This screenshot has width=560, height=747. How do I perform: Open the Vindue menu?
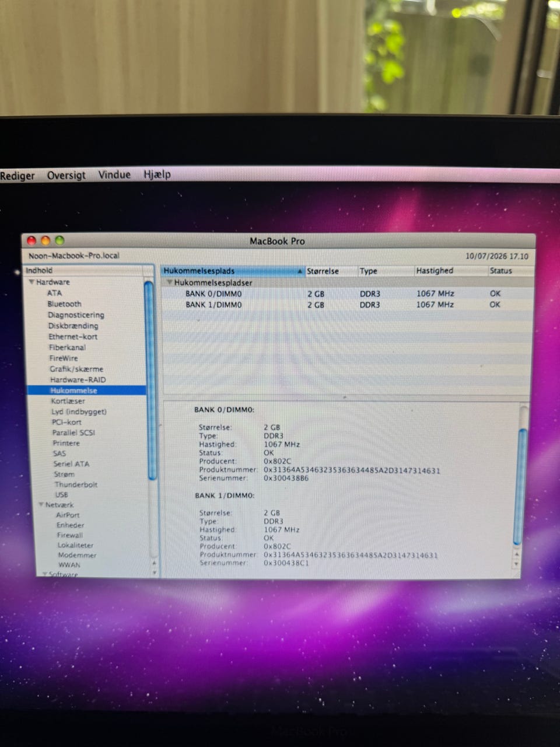[x=114, y=174]
